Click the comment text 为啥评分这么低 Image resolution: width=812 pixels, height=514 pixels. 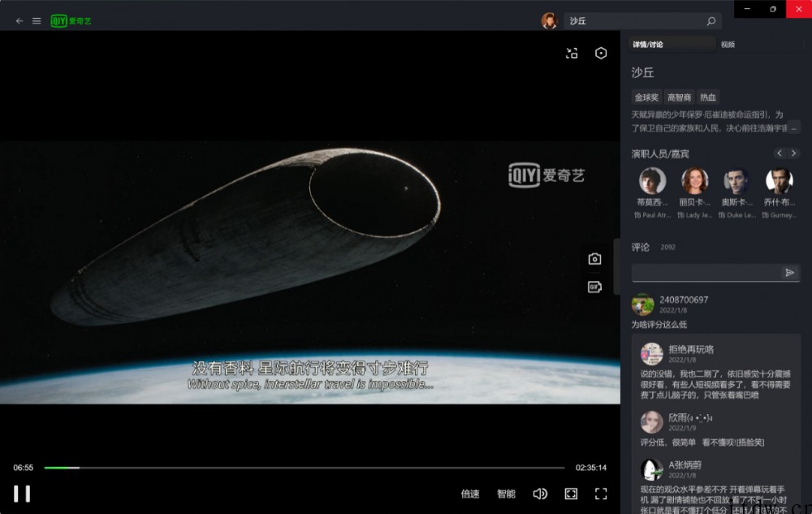coord(659,325)
